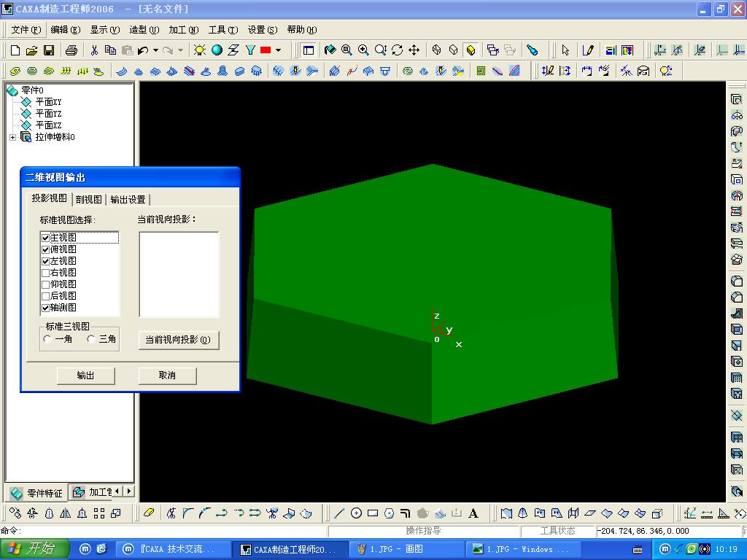Image resolution: width=747 pixels, height=560 pixels.
Task: Click the funnel filter icon
Action: (x=251, y=50)
